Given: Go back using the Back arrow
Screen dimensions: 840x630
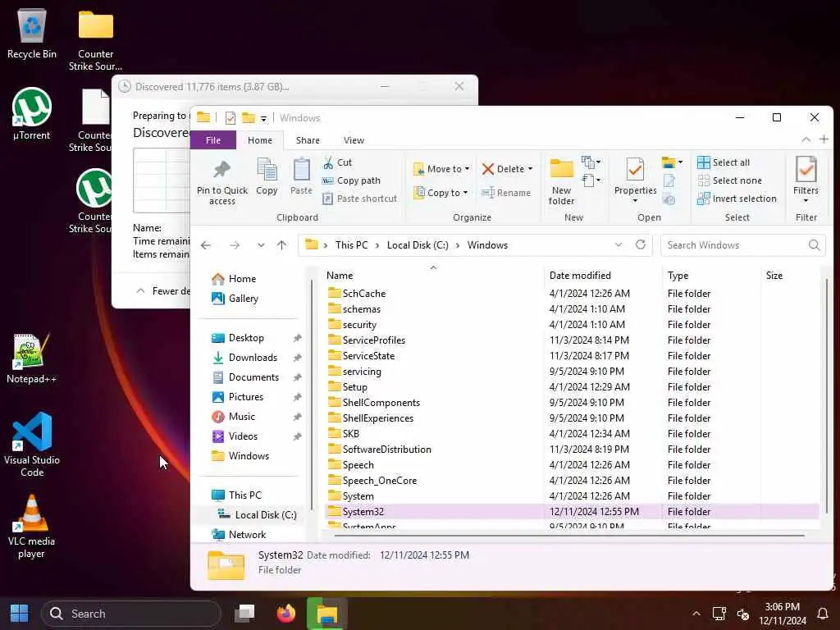Looking at the screenshot, I should coord(206,245).
